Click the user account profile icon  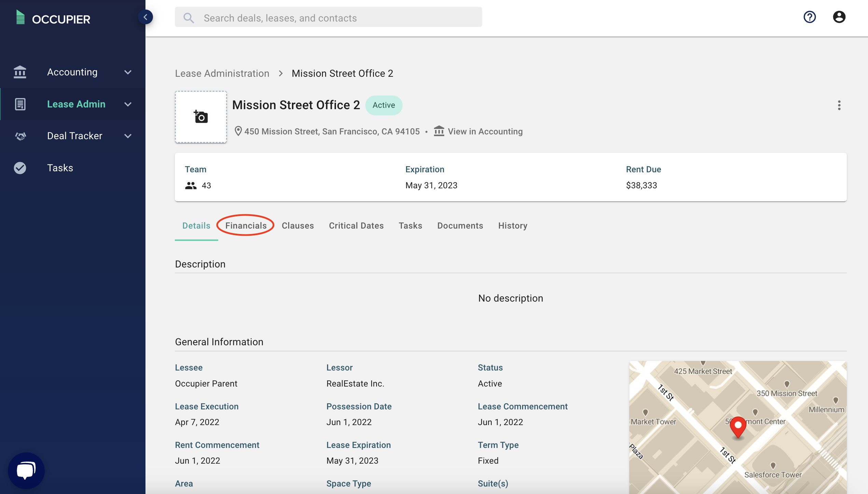coord(839,17)
